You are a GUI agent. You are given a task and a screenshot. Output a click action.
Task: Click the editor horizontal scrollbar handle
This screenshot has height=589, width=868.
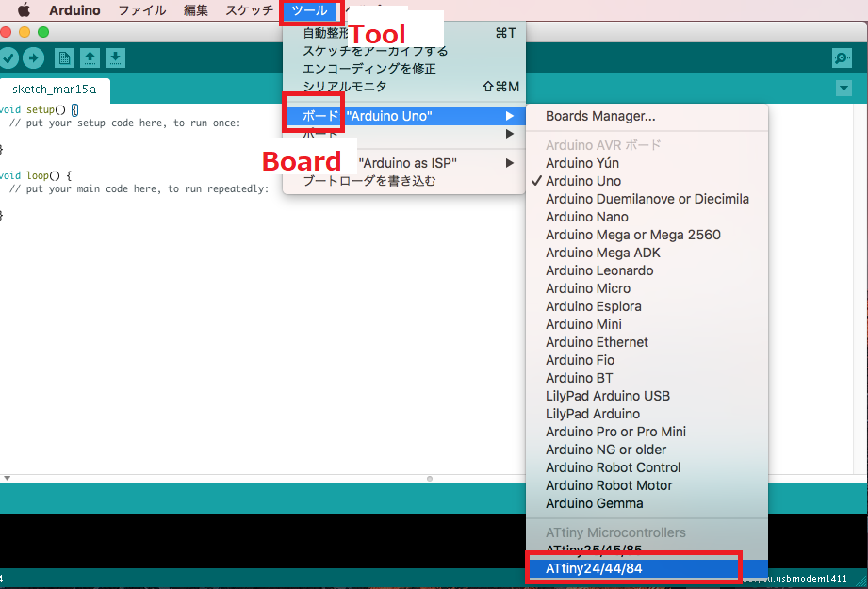point(430,479)
